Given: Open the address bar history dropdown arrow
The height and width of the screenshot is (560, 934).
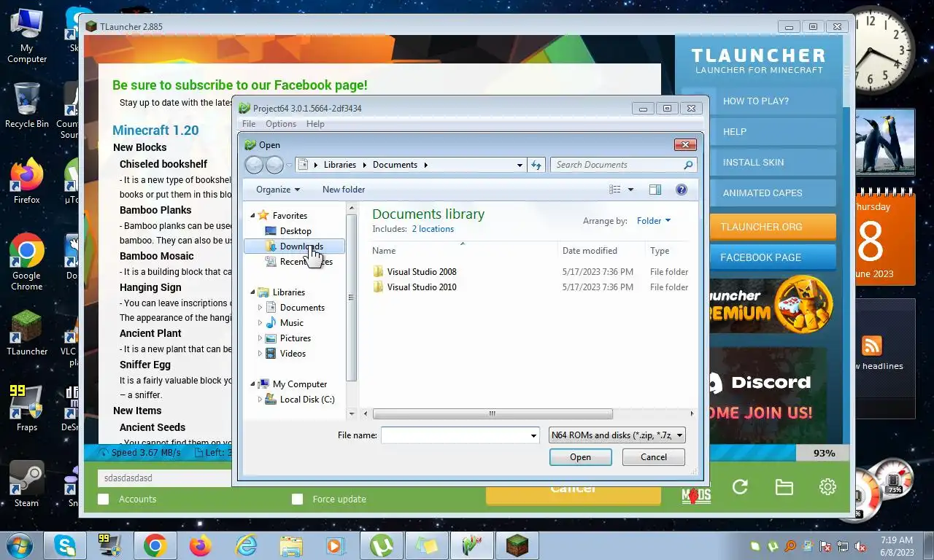Looking at the screenshot, I should tap(520, 165).
